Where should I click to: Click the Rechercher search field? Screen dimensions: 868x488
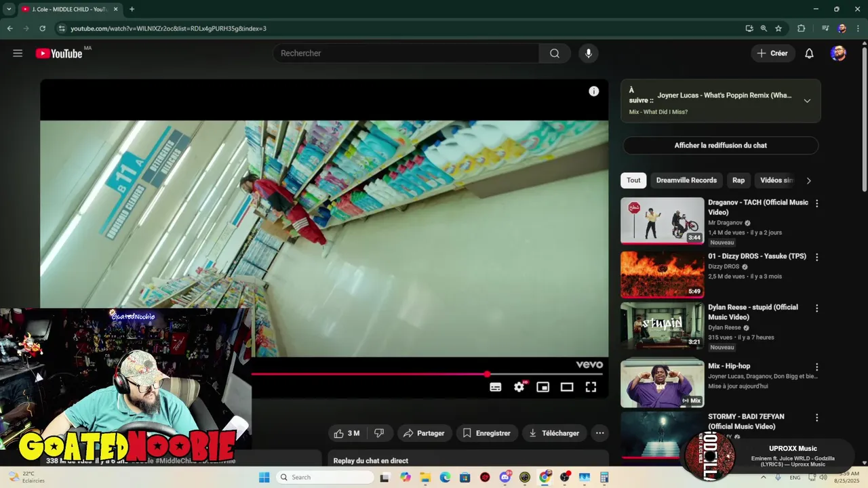coord(406,54)
